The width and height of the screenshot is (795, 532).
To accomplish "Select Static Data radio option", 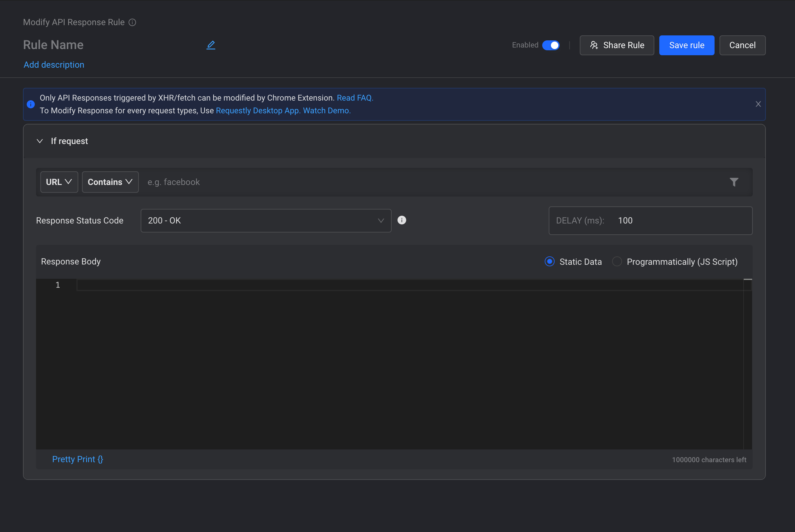I will click(550, 262).
